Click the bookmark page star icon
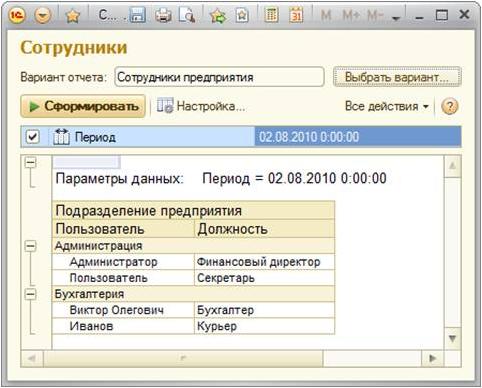Screen dimensions: 482x388 point(242,15)
